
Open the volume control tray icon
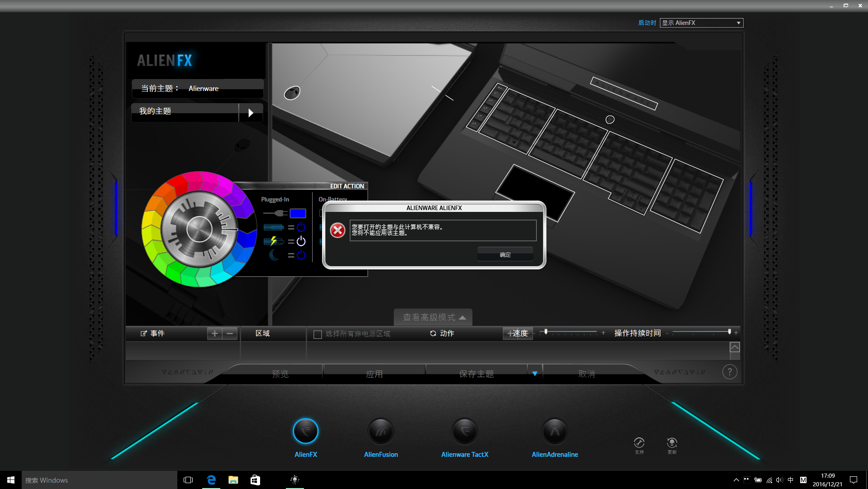[779, 480]
